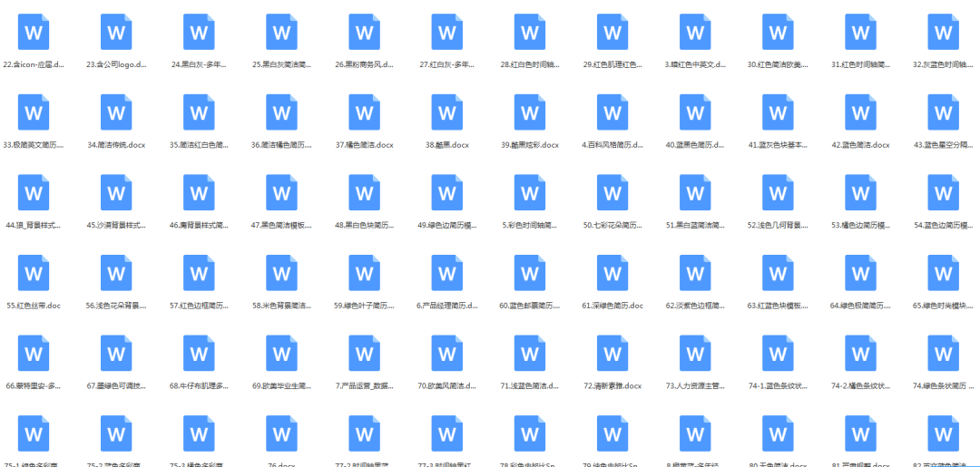Select the label 62.淡紫色边框简
Viewport: 980px width, 467px height.
coord(696,306)
